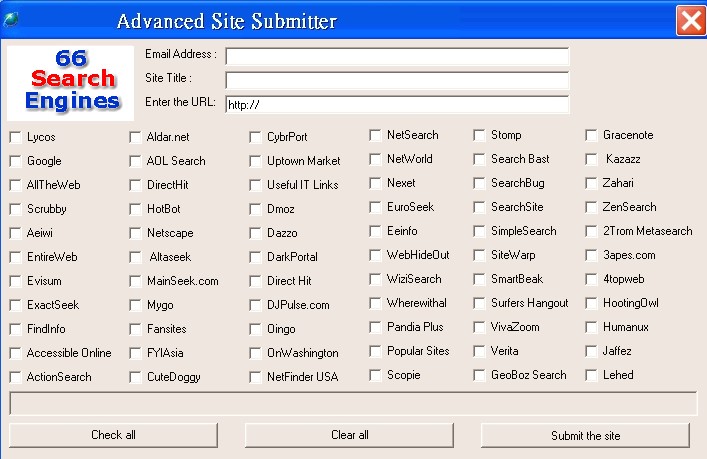Viewport: 707px width, 459px height.
Task: Enable the Gracenote checkbox
Action: click(591, 135)
